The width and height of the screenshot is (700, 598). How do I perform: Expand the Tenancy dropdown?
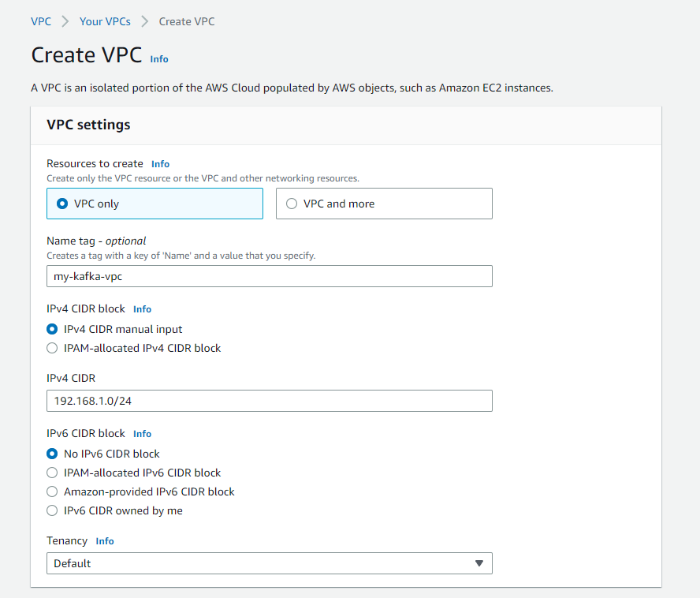pyautogui.click(x=269, y=563)
